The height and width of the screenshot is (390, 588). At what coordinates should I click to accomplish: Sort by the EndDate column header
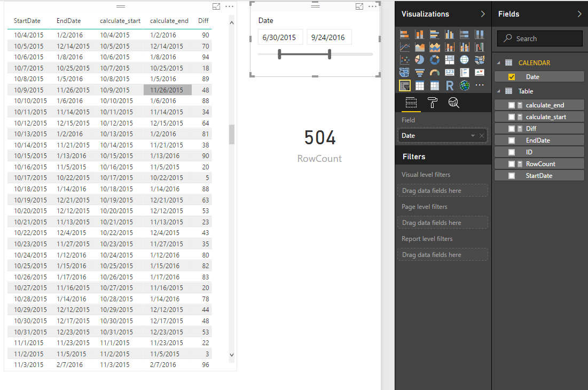click(68, 21)
